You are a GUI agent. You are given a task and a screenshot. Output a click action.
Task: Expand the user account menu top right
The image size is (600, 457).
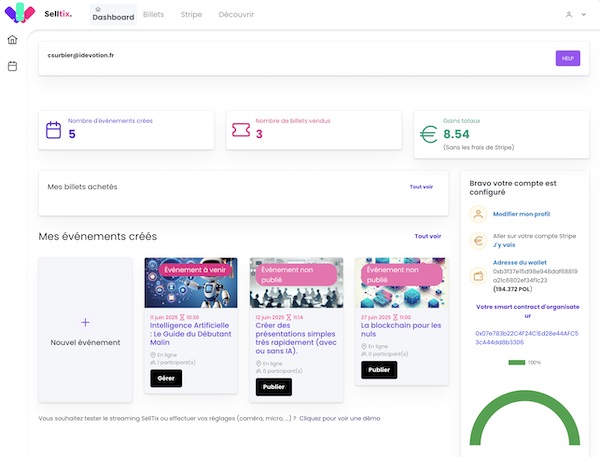(x=572, y=15)
